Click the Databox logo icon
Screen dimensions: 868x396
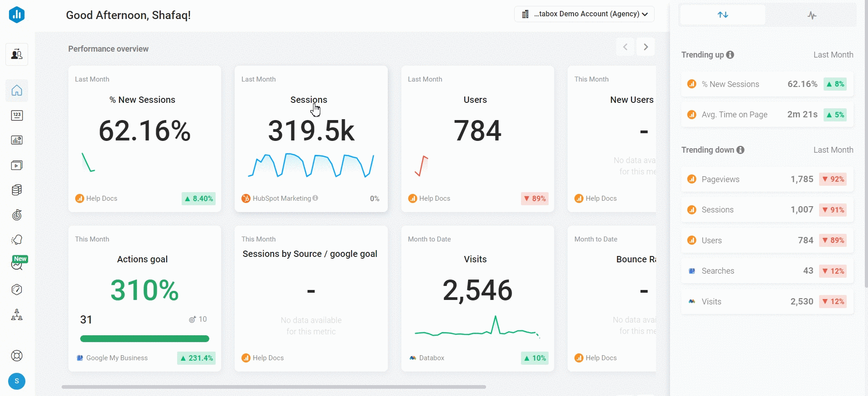pyautogui.click(x=17, y=15)
